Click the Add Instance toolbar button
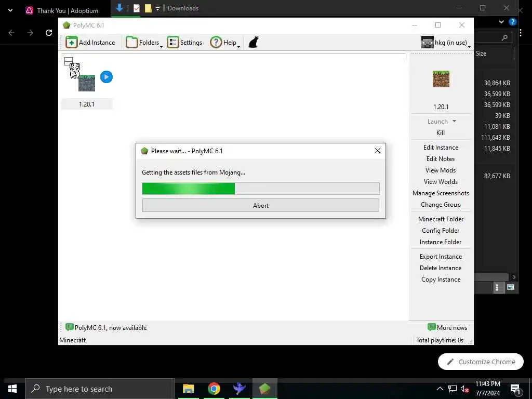Screen dimensions: 532x399 [x=90, y=43]
